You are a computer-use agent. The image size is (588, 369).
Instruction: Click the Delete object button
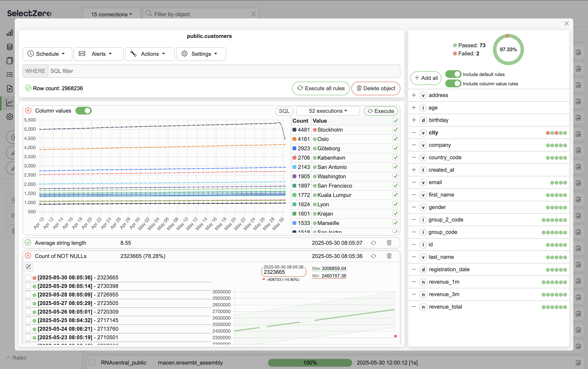(375, 88)
